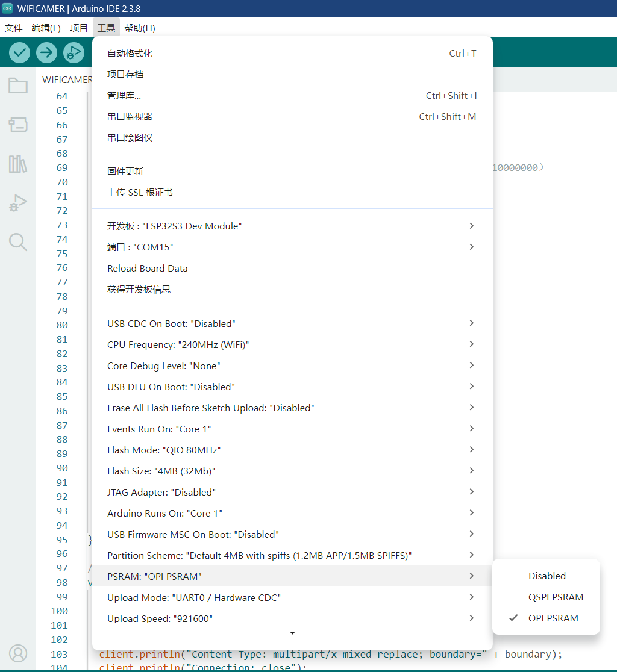Click the 工具 menu bar item
This screenshot has height=672, width=617.
click(106, 28)
